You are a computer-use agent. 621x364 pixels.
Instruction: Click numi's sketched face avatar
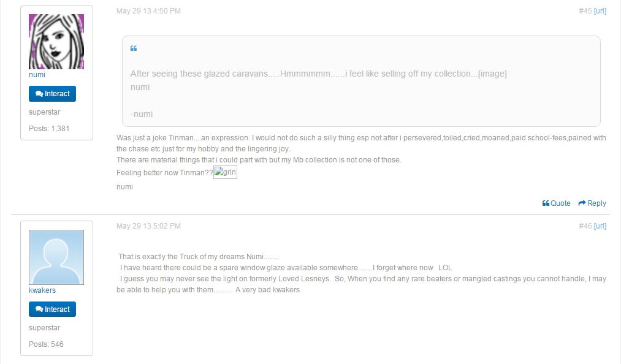(56, 42)
